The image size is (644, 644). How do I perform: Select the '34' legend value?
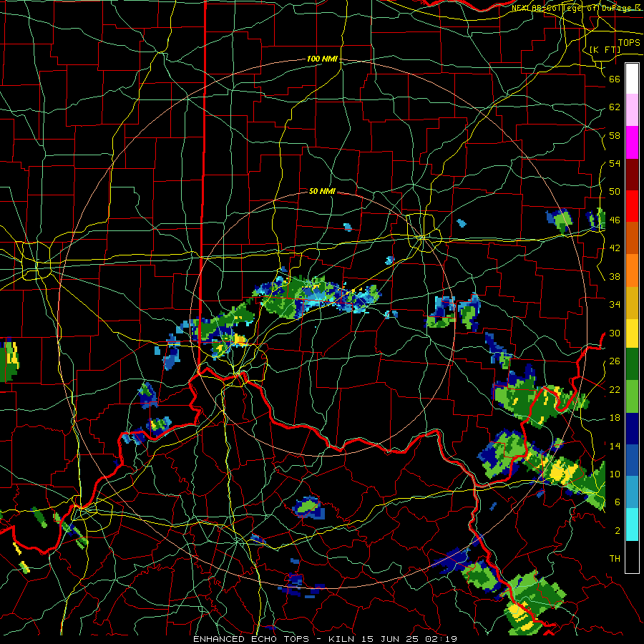[615, 305]
